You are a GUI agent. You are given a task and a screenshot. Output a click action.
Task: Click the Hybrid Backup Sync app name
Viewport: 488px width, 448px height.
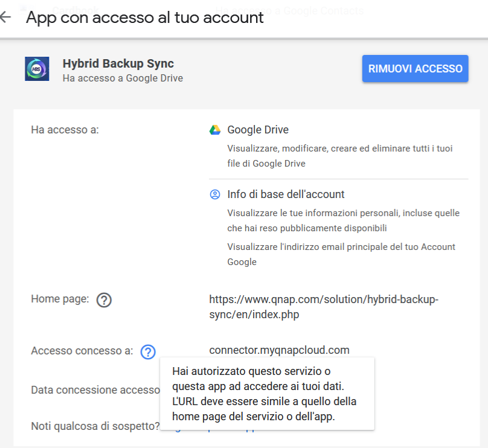click(118, 63)
